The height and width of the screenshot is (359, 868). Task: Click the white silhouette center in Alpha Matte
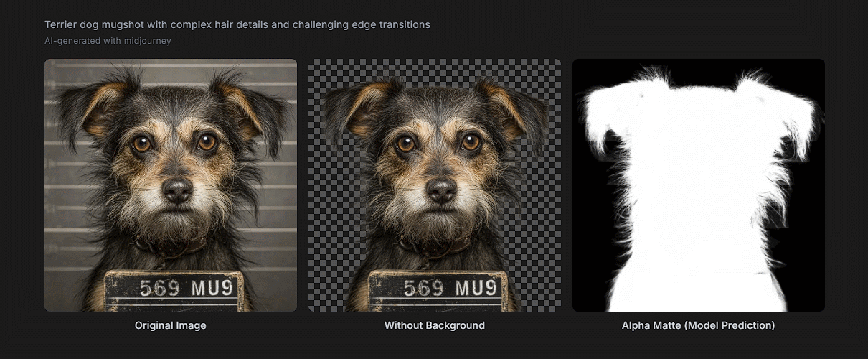click(x=699, y=201)
